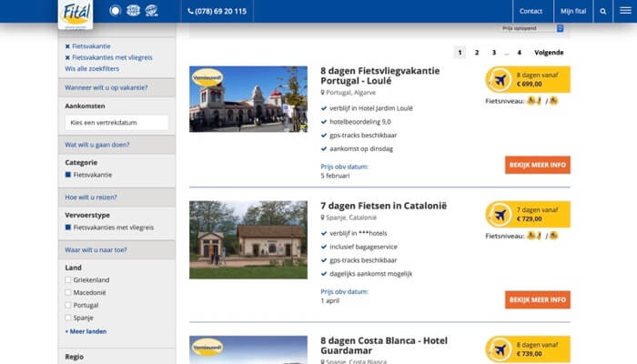Click the '7 dagen vanaf € 729,00' price badge
This screenshot has width=637, height=364.
click(x=528, y=215)
